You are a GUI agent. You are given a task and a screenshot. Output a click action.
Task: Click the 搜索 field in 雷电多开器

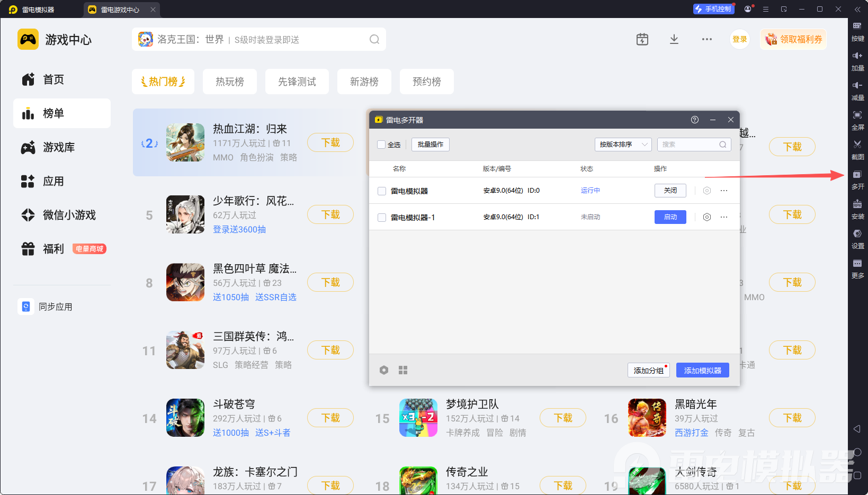[x=694, y=145]
